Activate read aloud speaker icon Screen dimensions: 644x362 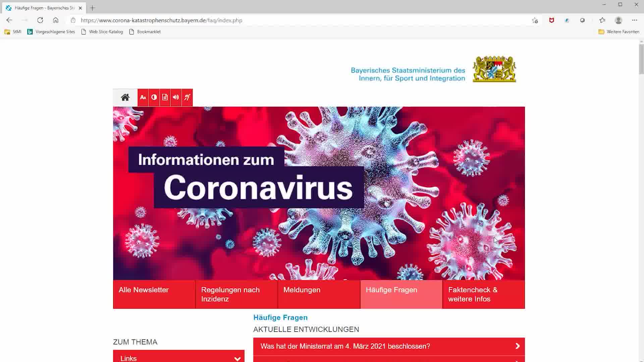pos(176,97)
